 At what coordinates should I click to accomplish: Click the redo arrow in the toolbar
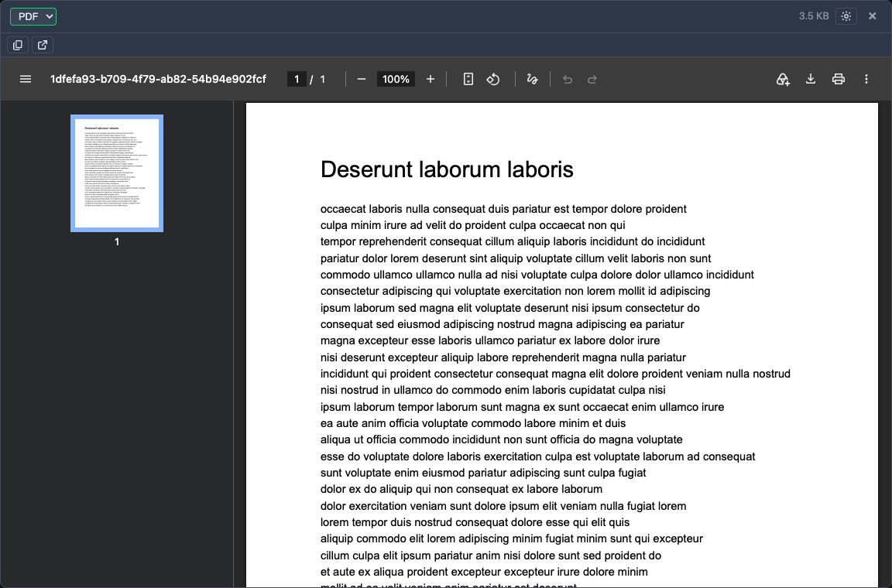(x=592, y=79)
